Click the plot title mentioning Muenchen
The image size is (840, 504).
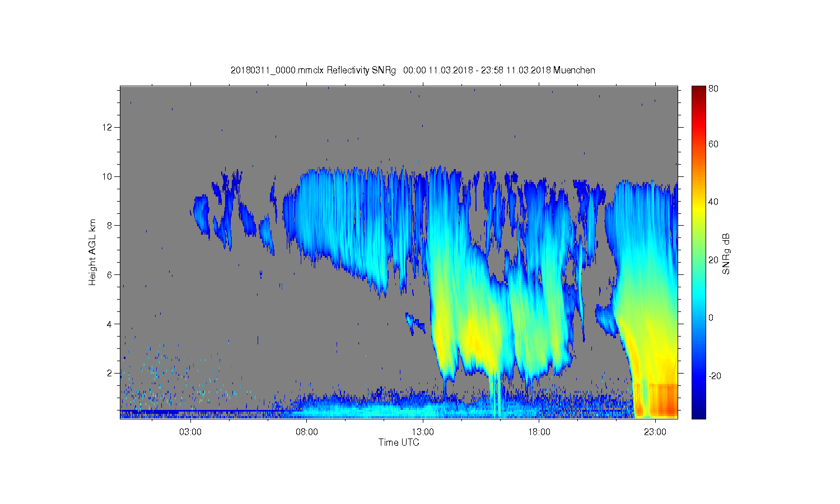[413, 70]
